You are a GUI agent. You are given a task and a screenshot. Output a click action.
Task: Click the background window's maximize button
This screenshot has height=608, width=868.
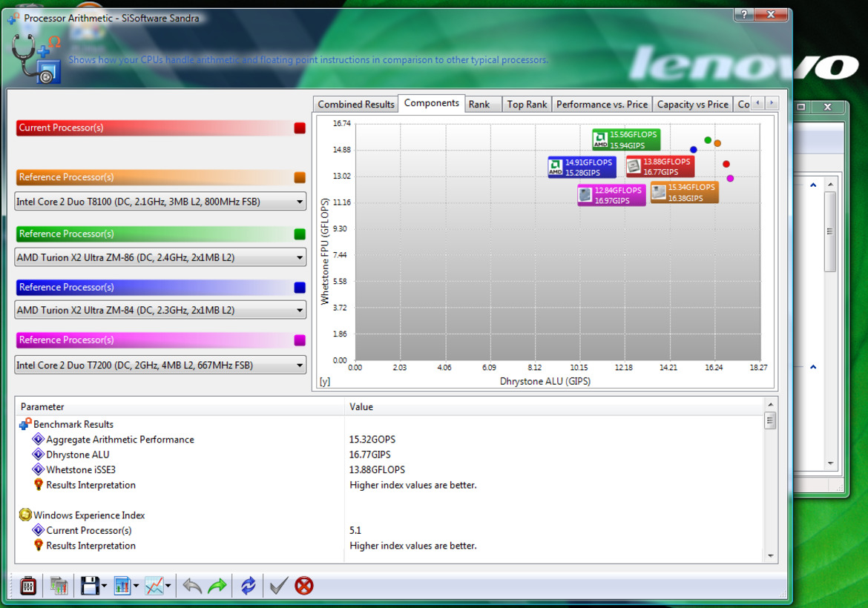801,107
